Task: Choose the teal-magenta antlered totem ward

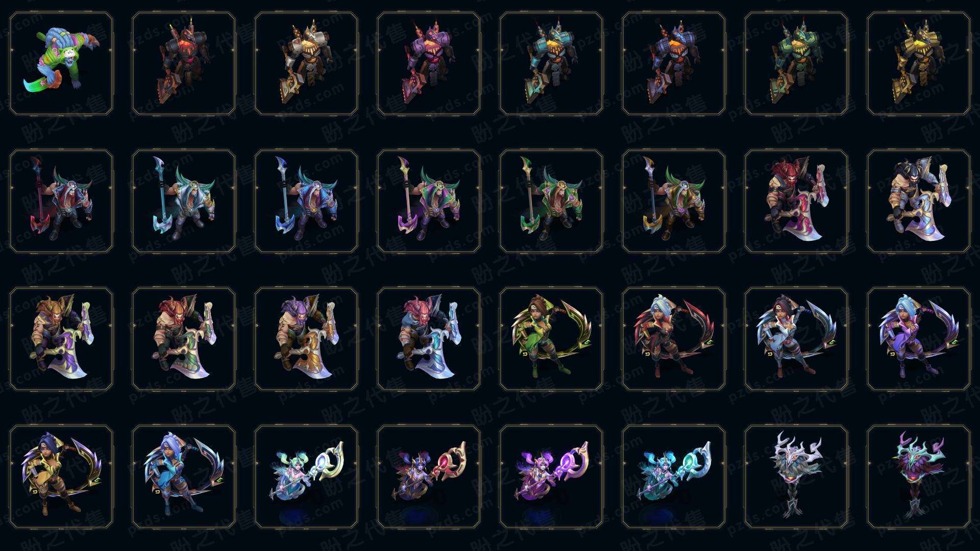Action: point(919,477)
